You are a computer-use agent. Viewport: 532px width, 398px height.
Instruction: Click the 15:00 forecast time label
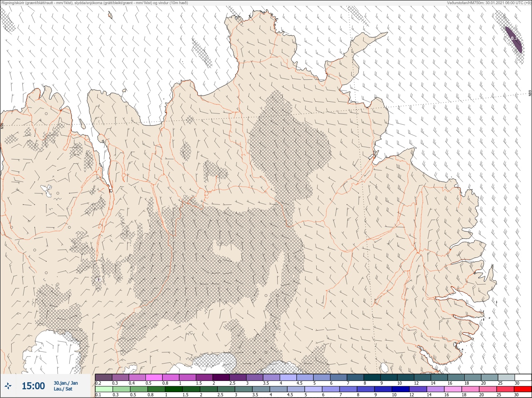click(x=33, y=386)
